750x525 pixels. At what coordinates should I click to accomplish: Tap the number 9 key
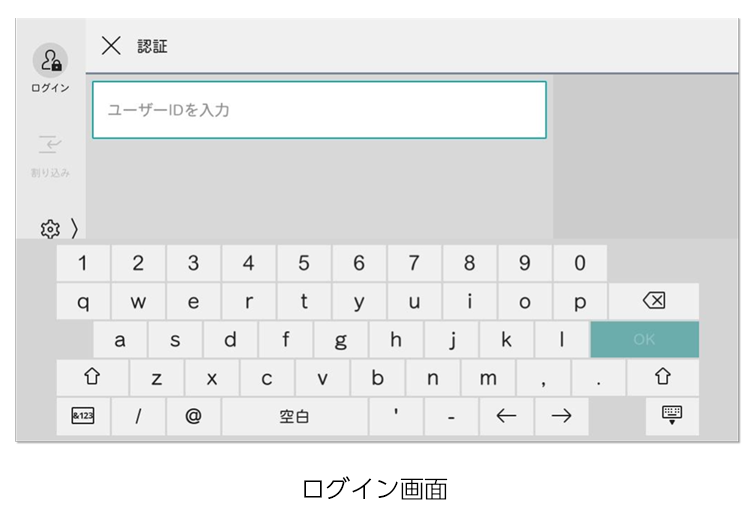525,263
